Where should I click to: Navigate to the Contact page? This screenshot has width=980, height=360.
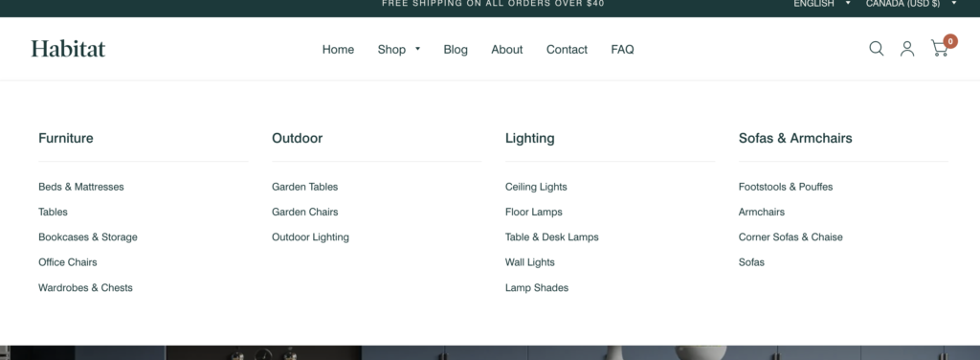click(567, 50)
